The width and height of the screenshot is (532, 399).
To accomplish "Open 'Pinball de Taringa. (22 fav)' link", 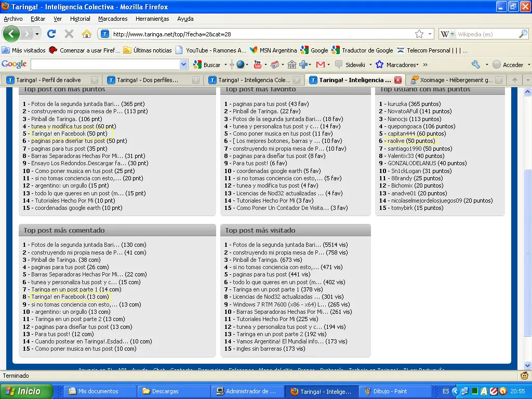I will (x=267, y=111).
